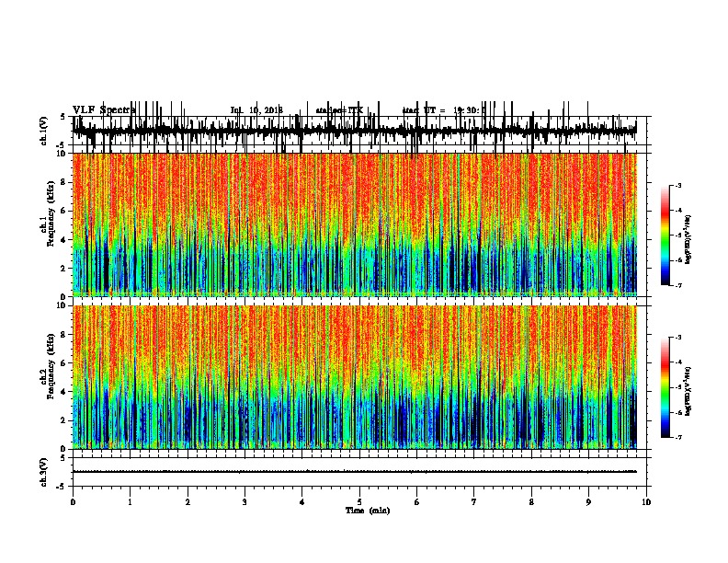The height and width of the screenshot is (563, 728).
Task: Click the 'Time (min)' x-axis label
Action: coord(368,511)
